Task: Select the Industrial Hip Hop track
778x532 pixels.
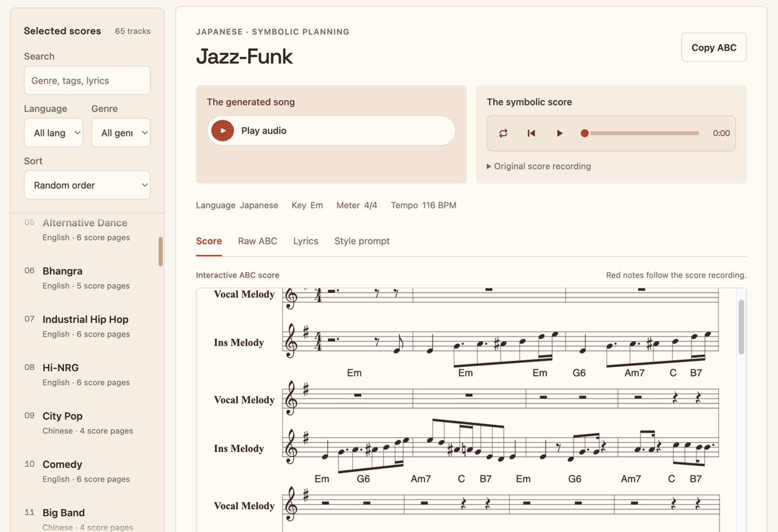Action: click(87, 326)
